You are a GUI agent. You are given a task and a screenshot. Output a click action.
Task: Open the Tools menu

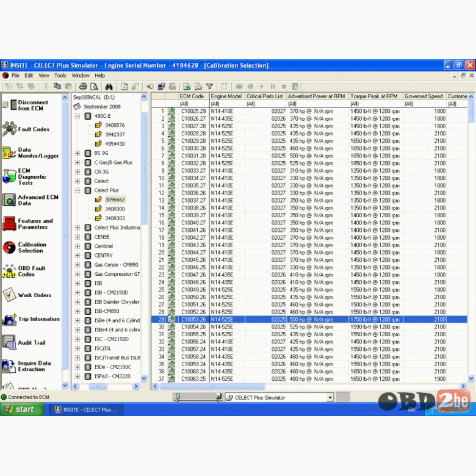(x=60, y=76)
